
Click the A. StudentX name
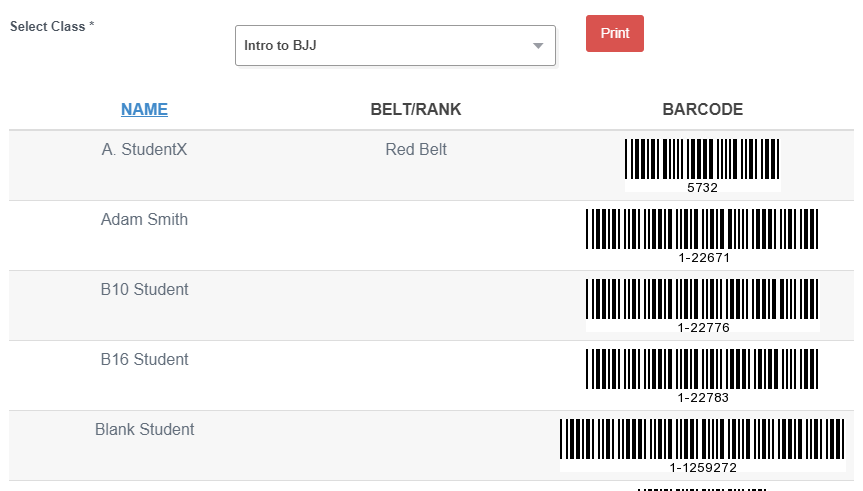(144, 150)
